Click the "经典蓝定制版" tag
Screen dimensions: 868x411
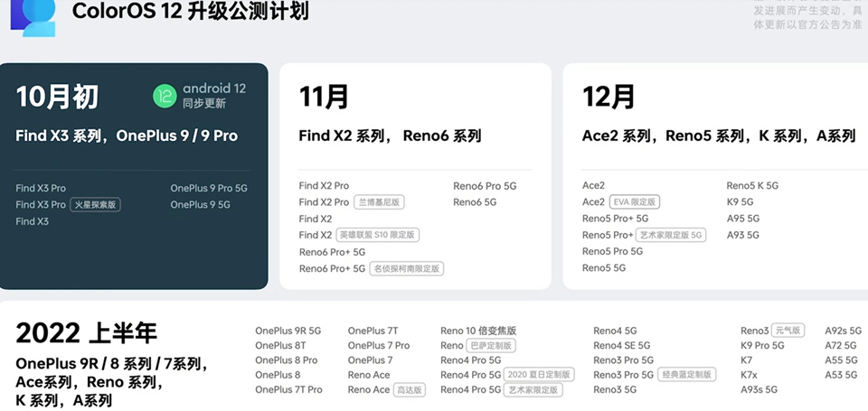[687, 375]
